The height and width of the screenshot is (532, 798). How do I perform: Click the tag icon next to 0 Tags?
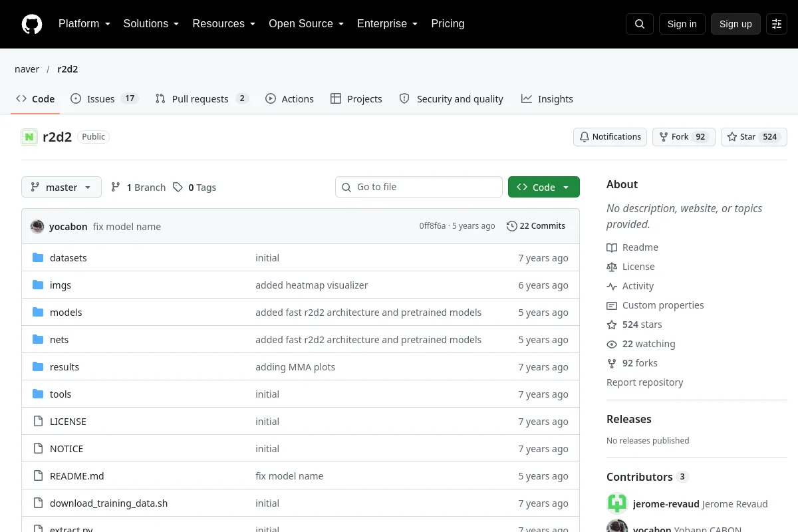click(178, 187)
